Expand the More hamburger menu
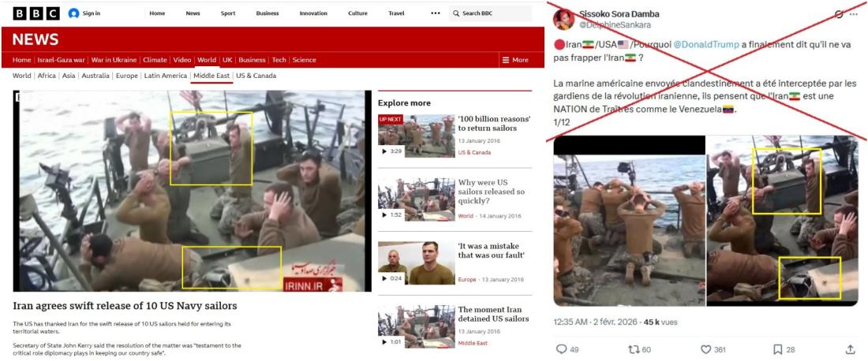The height and width of the screenshot is (361, 868). 514,60
